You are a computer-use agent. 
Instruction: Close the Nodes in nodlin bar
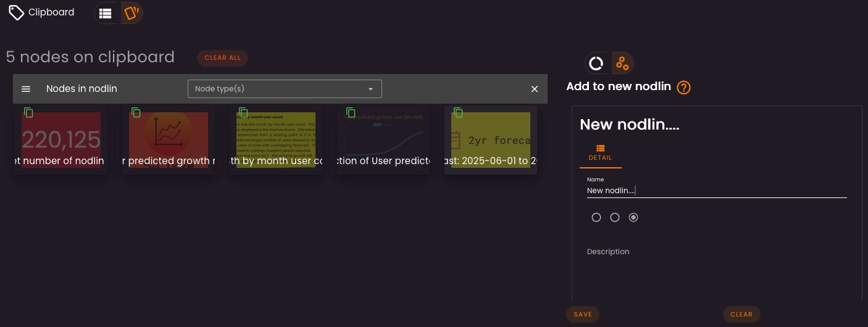click(x=535, y=89)
